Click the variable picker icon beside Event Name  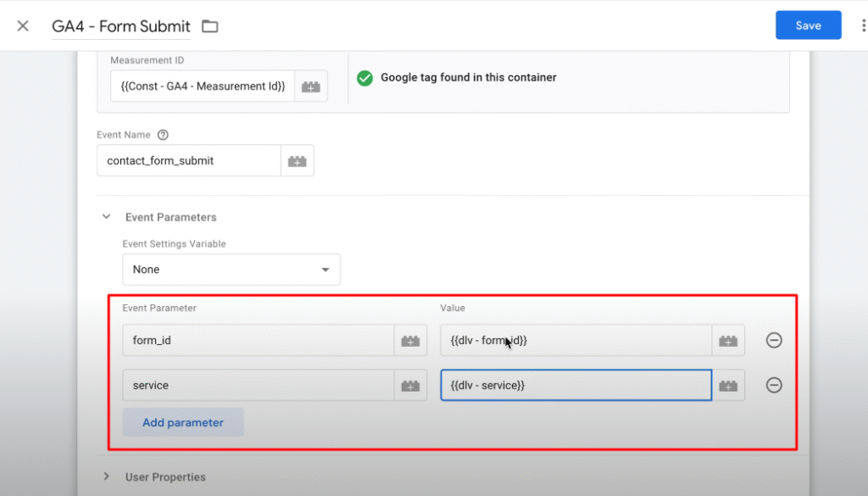point(297,161)
